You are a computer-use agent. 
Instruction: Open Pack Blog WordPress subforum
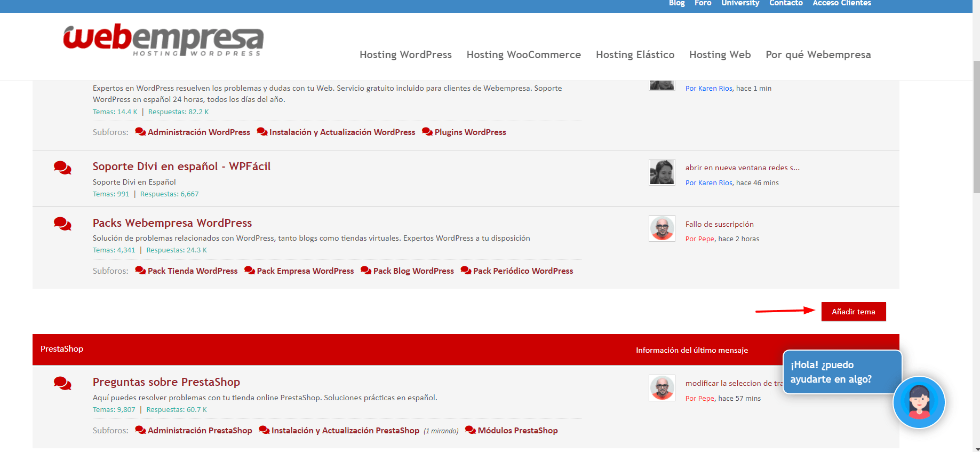[413, 271]
